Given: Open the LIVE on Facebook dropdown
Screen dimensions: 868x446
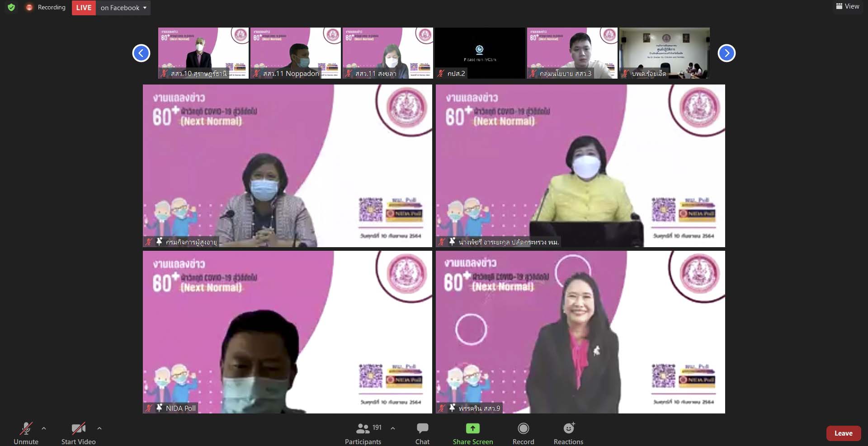Looking at the screenshot, I should click(123, 8).
